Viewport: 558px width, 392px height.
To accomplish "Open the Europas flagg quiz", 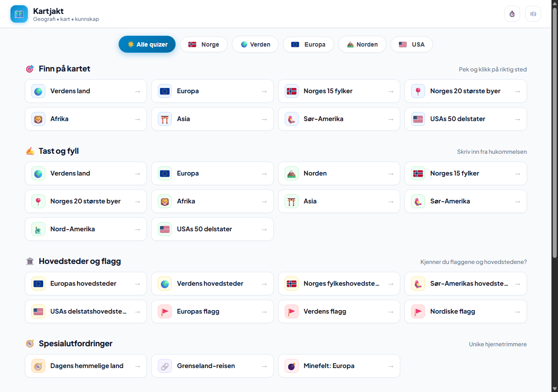I will pos(212,311).
